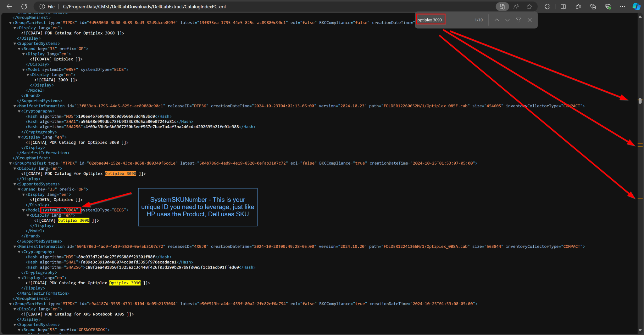The height and width of the screenshot is (335, 644).
Task: Open Browser essentials heart icon
Action: (x=608, y=6)
